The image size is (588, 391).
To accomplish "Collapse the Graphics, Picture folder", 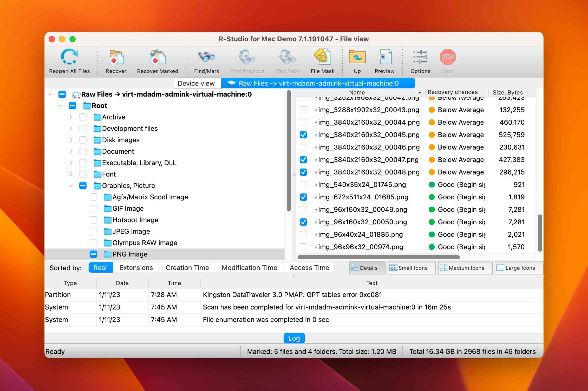I will click(x=71, y=186).
